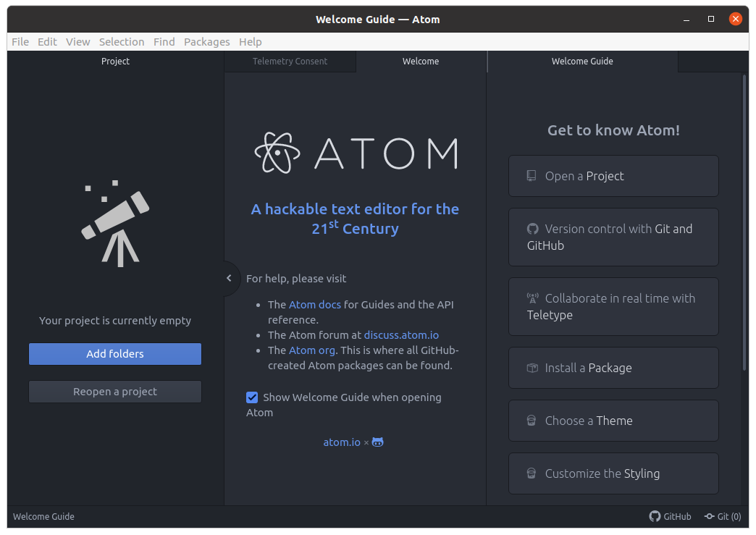Click the GitHub octocat icon in Version control card
756x535 pixels.
point(532,229)
